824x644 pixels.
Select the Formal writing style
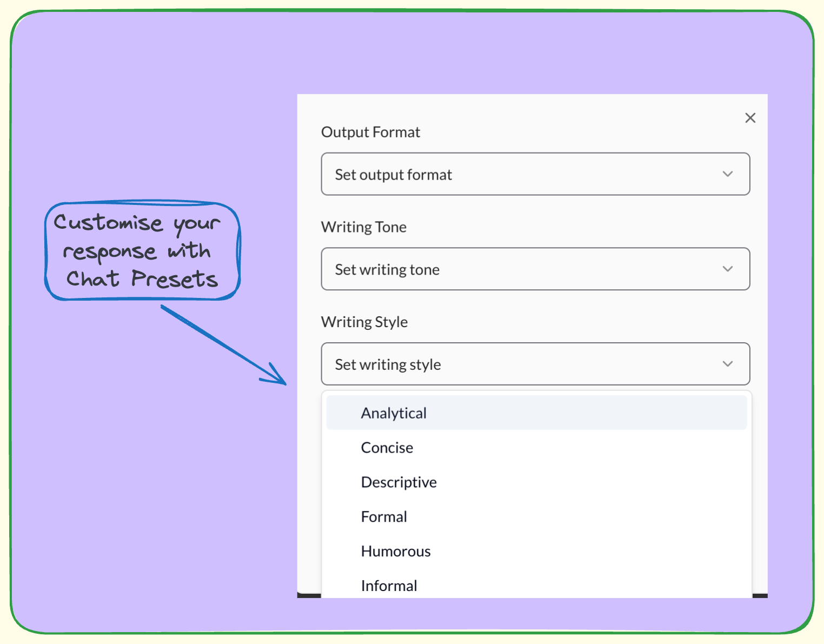[x=384, y=516]
